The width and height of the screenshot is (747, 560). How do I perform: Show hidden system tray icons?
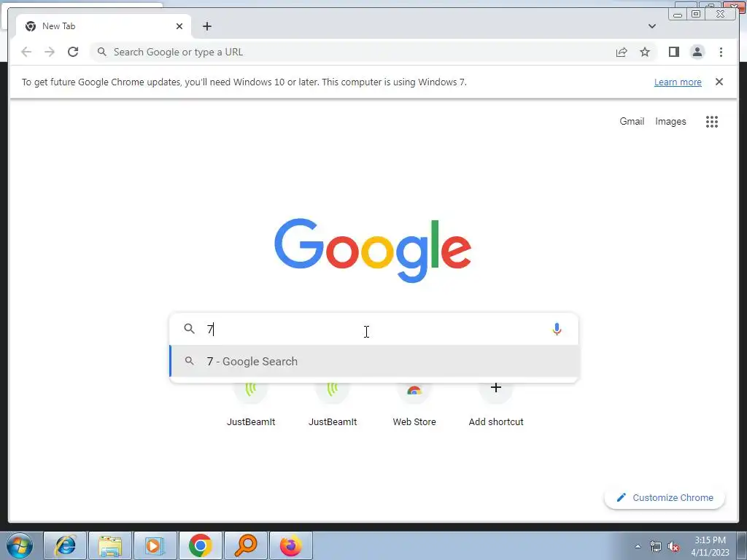click(638, 547)
